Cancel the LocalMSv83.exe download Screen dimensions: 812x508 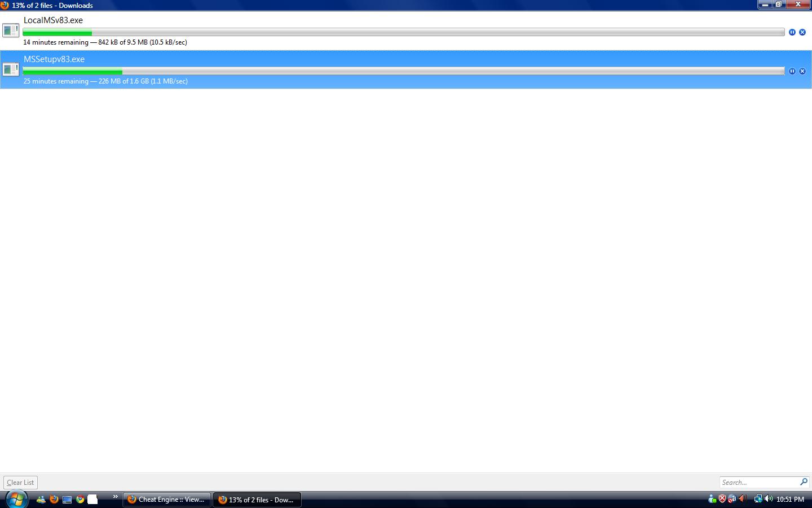[x=802, y=32]
